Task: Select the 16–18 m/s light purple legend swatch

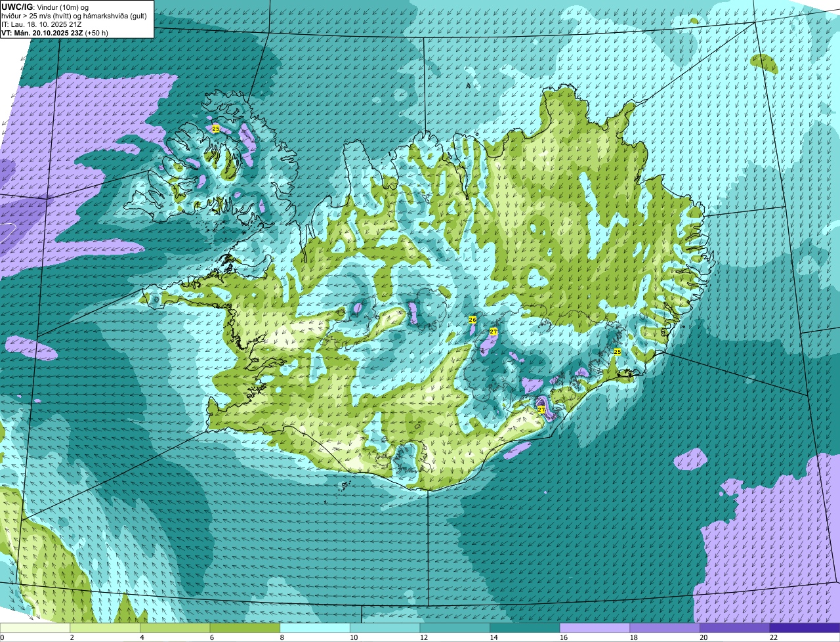Action: click(595, 628)
